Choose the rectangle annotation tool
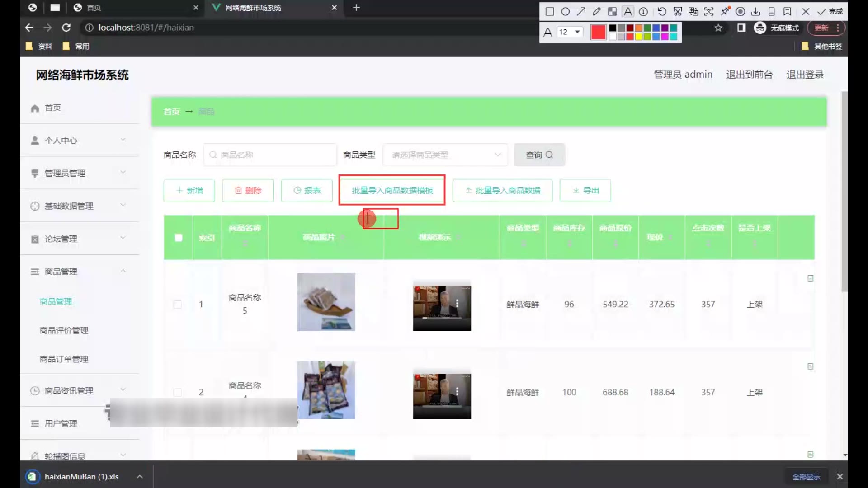The image size is (868, 488). tap(550, 12)
